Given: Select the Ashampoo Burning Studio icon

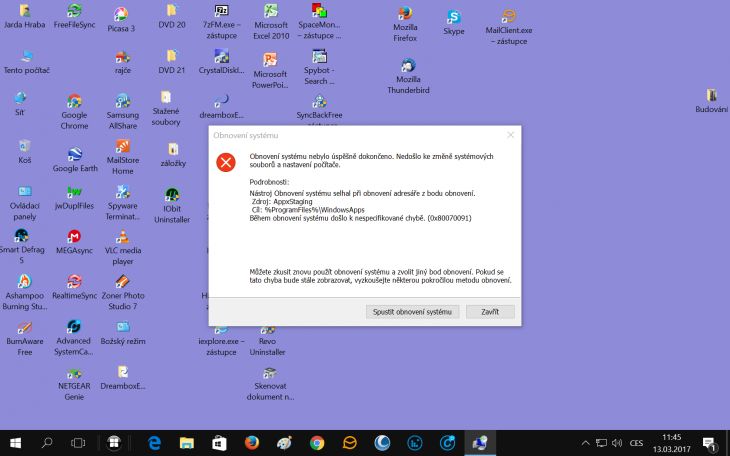Looking at the screenshot, I should (25, 293).
